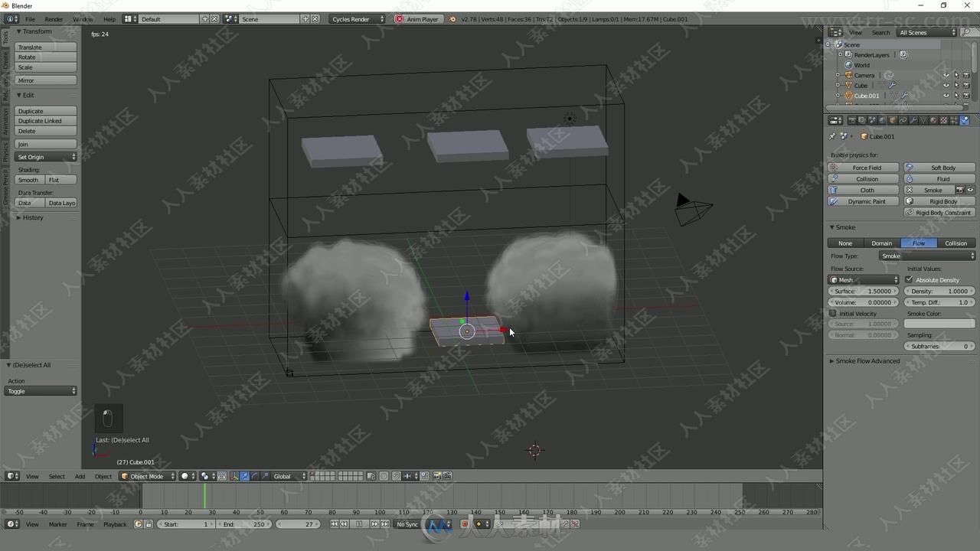Click the Duplicate Linked button
Image resolution: width=980 pixels, height=551 pixels.
(46, 121)
